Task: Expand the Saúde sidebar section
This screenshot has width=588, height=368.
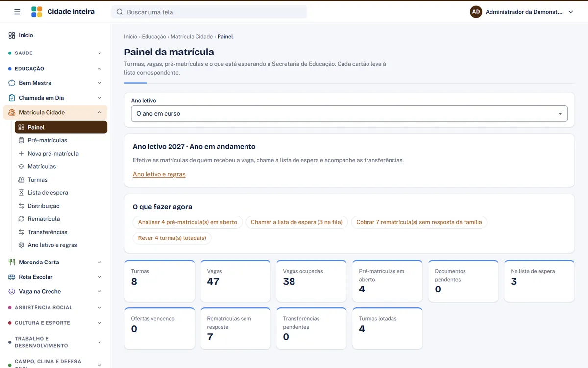Action: [x=55, y=53]
